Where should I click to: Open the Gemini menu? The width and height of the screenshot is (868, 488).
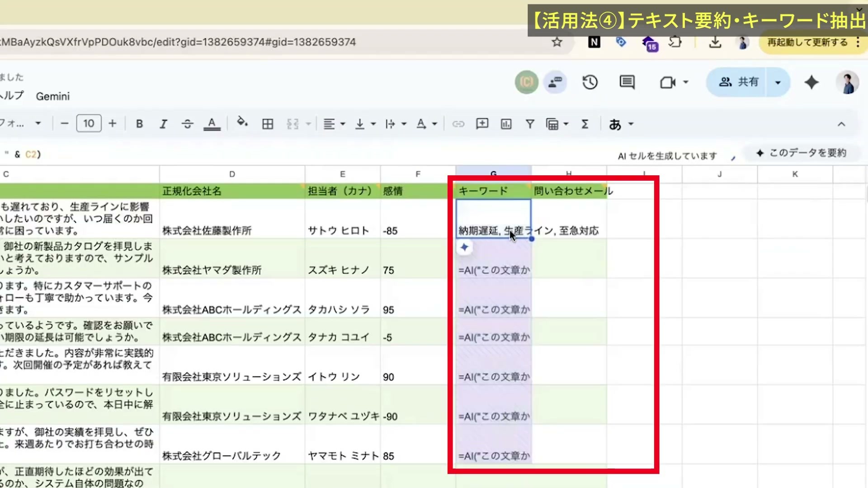[x=53, y=96]
